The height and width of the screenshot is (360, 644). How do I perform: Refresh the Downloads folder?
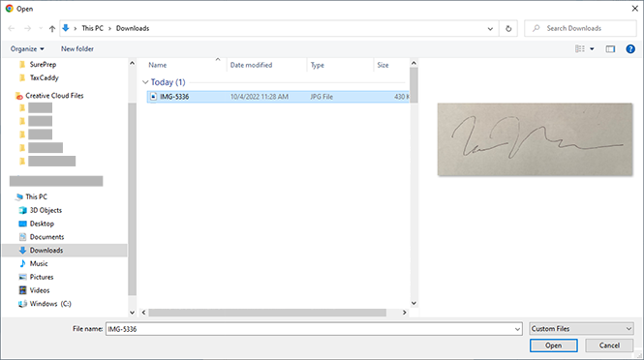click(x=508, y=28)
